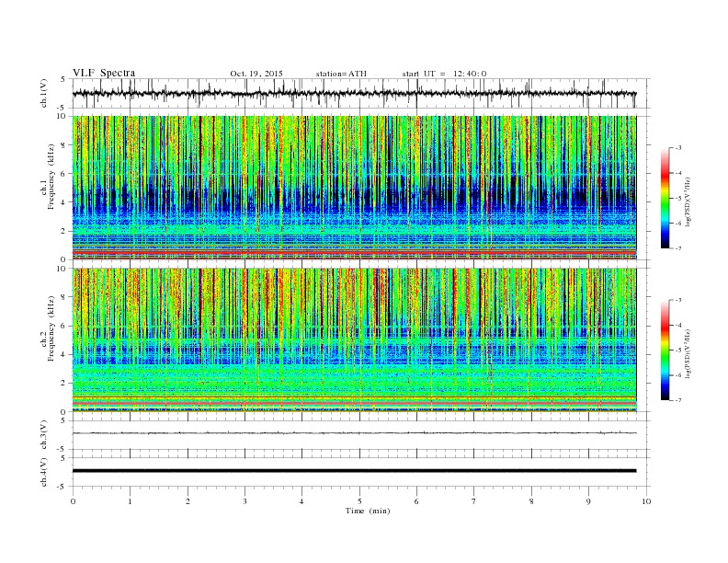
Task: Click the "station=ATH" label
Action: [x=341, y=74]
